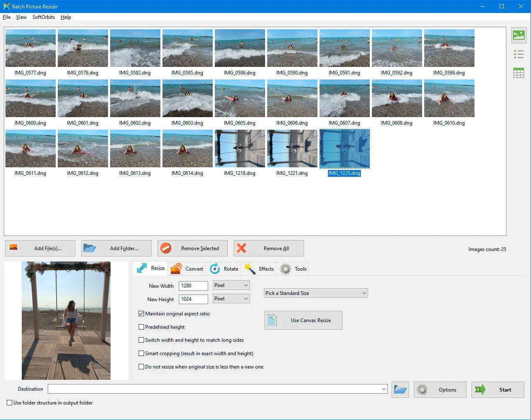The image size is (531, 420).
Task: Switch to thumbnail view using sidebar icon
Action: click(x=518, y=36)
